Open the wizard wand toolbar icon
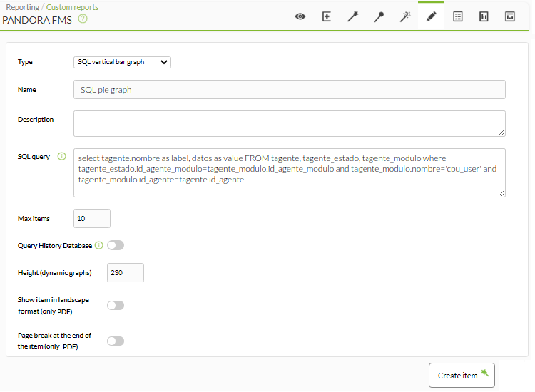535x392 pixels. [x=353, y=16]
